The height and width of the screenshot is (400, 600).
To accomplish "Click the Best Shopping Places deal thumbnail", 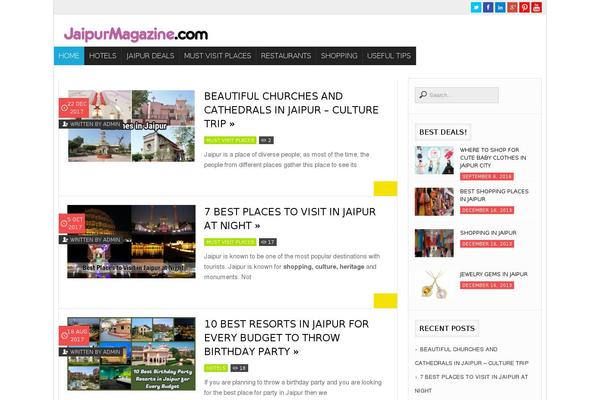I will coord(434,202).
